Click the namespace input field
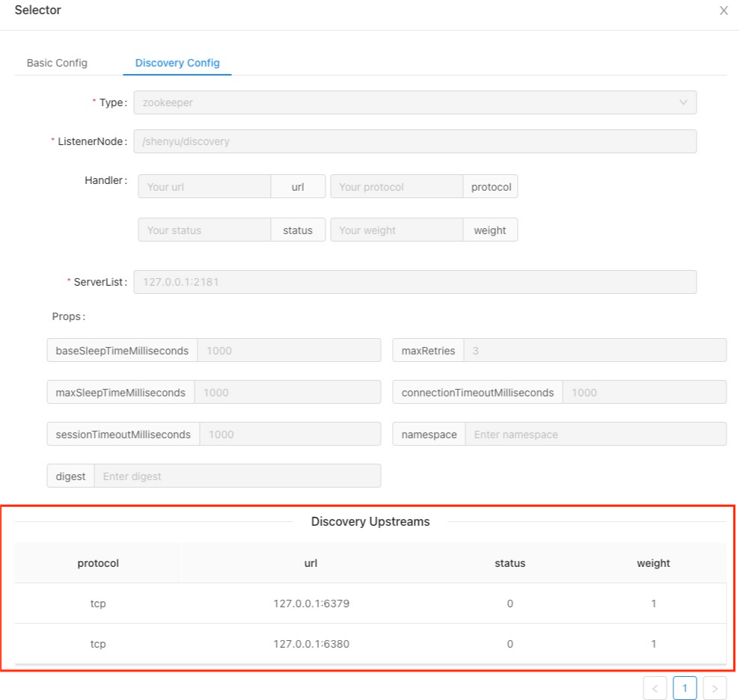 (x=596, y=435)
